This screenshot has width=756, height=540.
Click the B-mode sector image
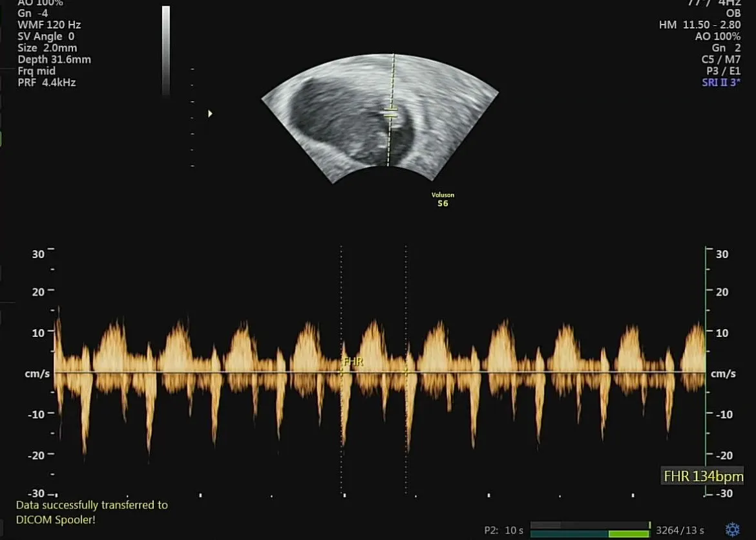point(380,118)
